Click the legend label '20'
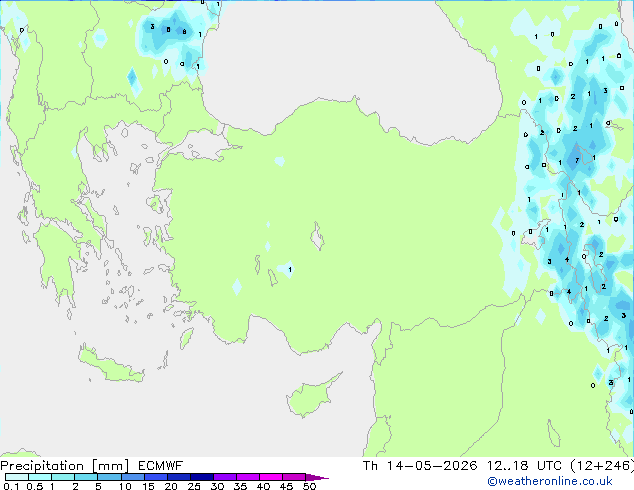 [171, 486]
